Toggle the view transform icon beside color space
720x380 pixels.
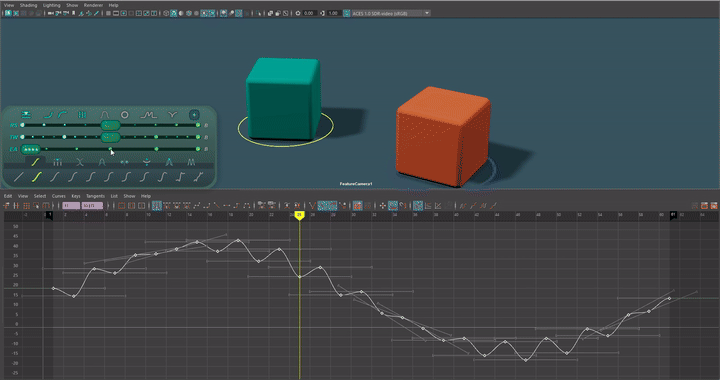click(x=347, y=13)
